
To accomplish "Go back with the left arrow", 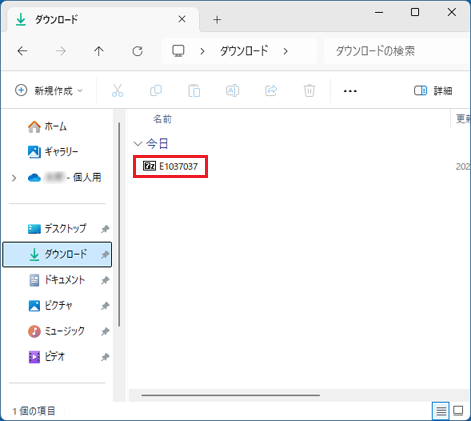I will (22, 51).
